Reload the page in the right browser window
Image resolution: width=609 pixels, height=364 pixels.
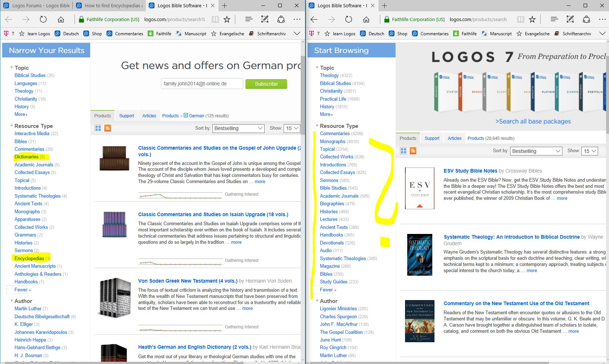pyautogui.click(x=349, y=20)
